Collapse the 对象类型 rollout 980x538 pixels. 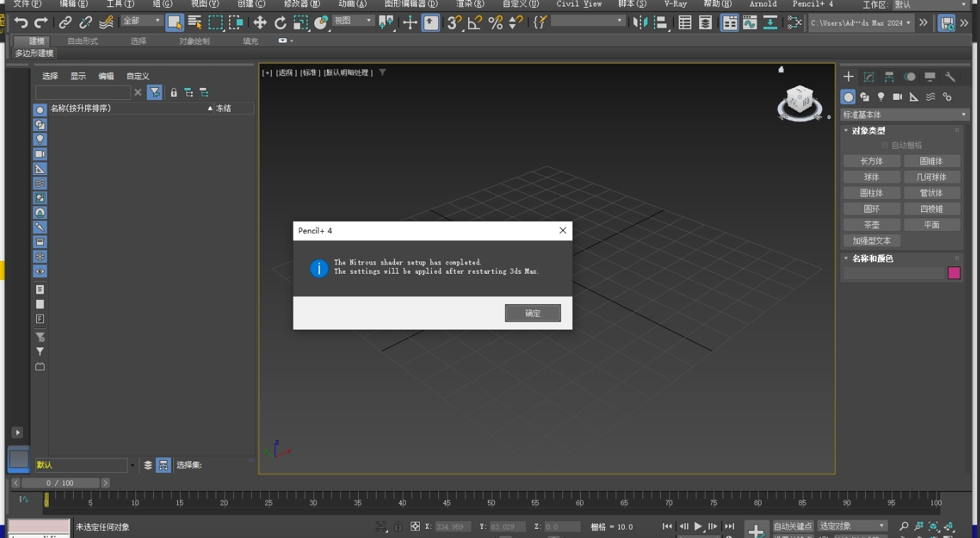coord(869,130)
